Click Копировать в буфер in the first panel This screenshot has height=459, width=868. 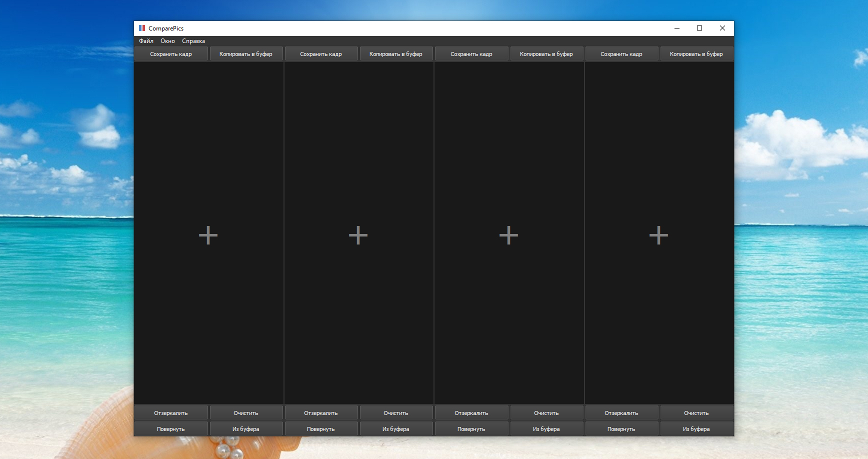(246, 54)
